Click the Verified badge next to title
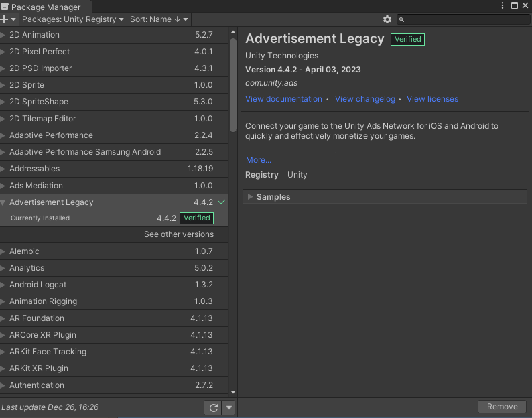532x418 pixels. [407, 40]
